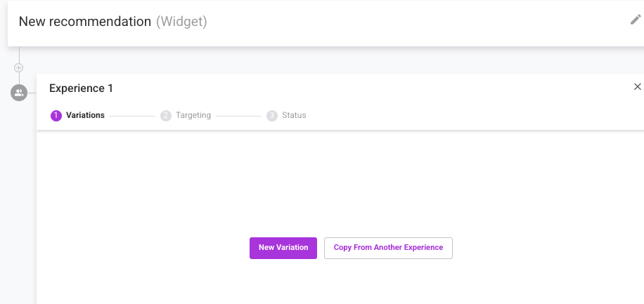Click the pencil edit icon for the recommendation name
The width and height of the screenshot is (644, 304).
[x=636, y=19]
